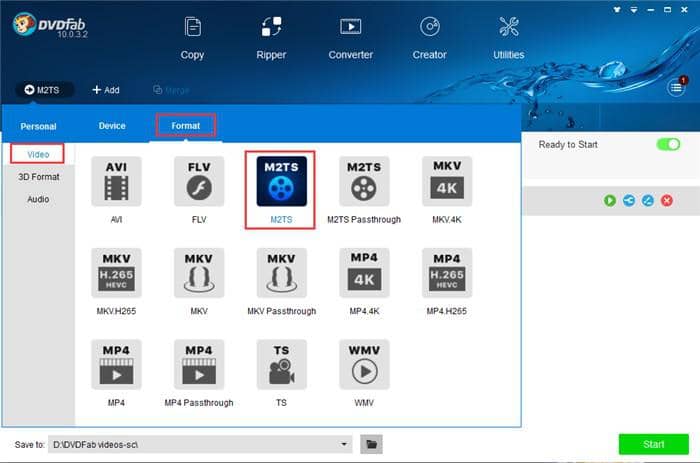
Task: Open the Converter module
Action: point(350,38)
